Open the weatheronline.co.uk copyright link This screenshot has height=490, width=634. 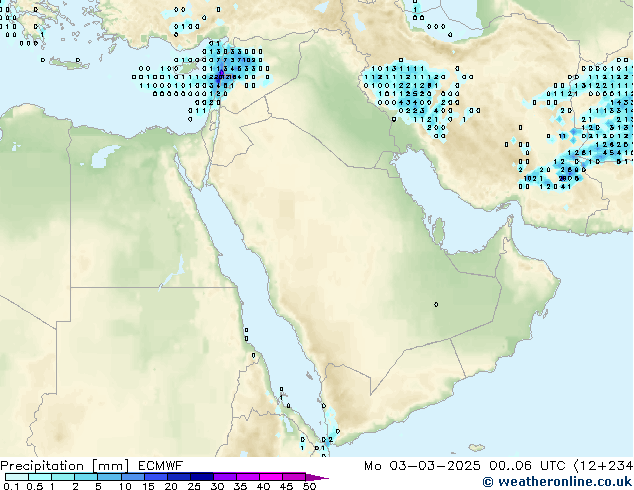557,482
